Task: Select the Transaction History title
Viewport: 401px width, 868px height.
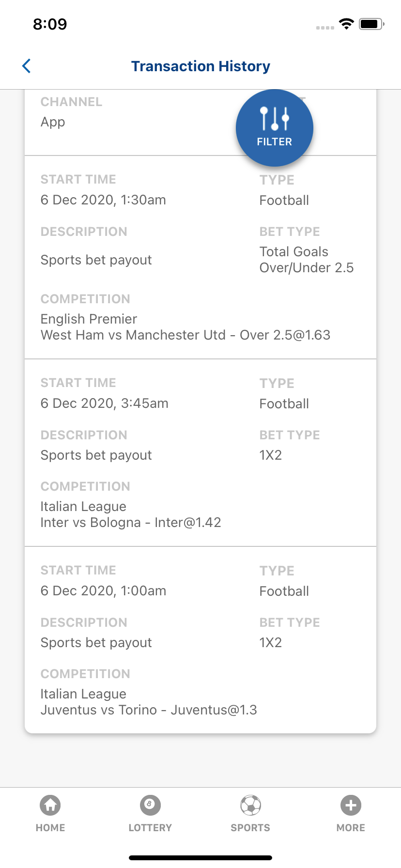Action: pyautogui.click(x=200, y=66)
